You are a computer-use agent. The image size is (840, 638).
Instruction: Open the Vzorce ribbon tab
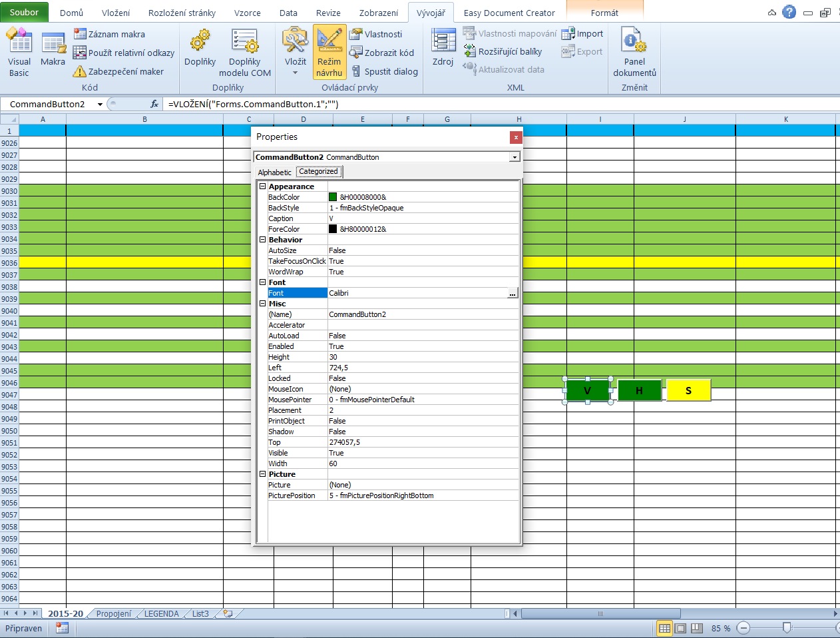pos(247,13)
